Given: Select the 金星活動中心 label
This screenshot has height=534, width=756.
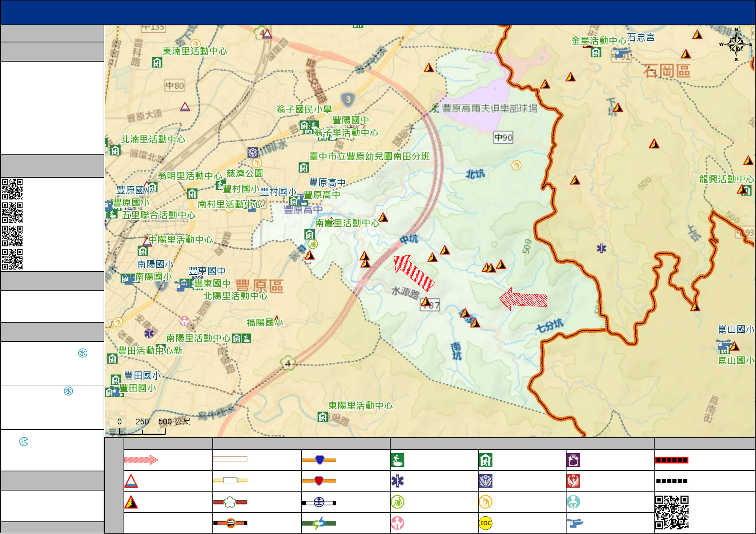Looking at the screenshot, I should pyautogui.click(x=599, y=41).
